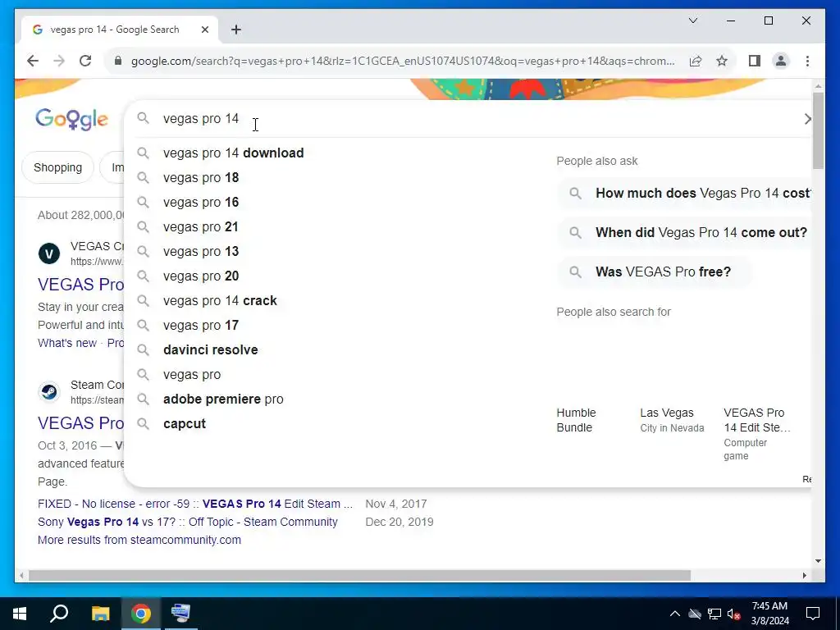The image size is (840, 630).
Task: Select suggestion vegas pro 21
Action: 200,227
